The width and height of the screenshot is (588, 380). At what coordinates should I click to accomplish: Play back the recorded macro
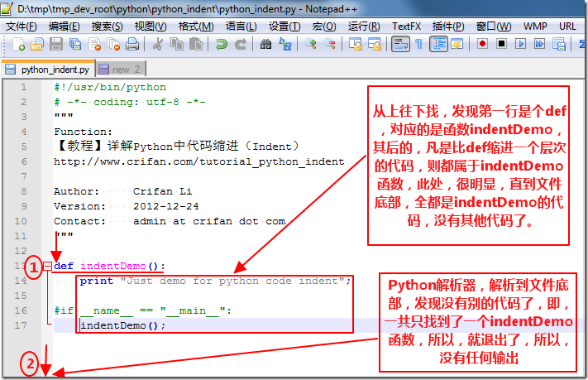pyautogui.click(x=520, y=44)
